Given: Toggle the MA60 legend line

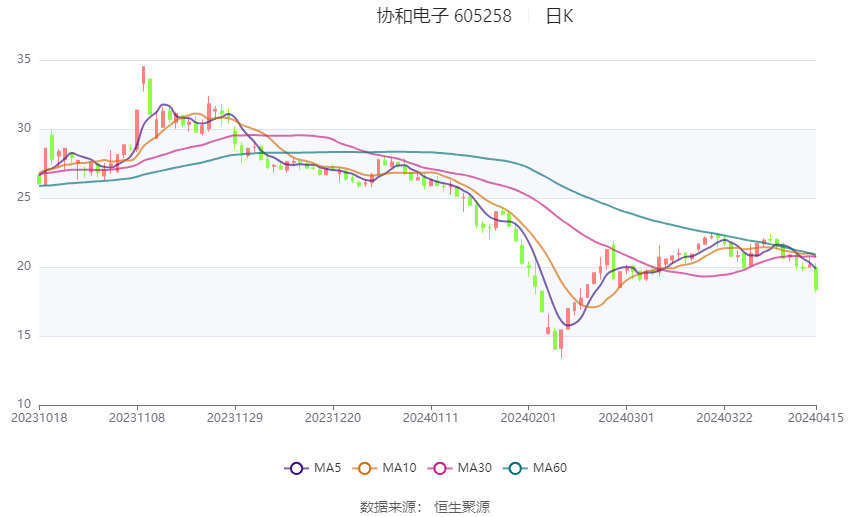Looking at the screenshot, I should point(535,468).
